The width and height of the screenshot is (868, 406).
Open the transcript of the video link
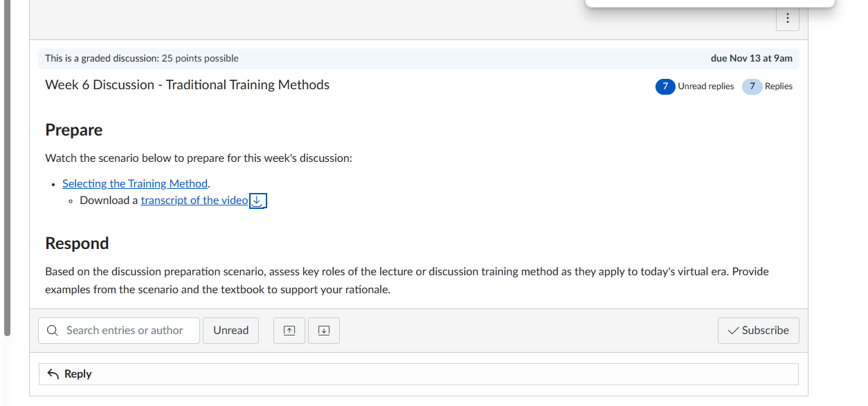click(x=195, y=200)
